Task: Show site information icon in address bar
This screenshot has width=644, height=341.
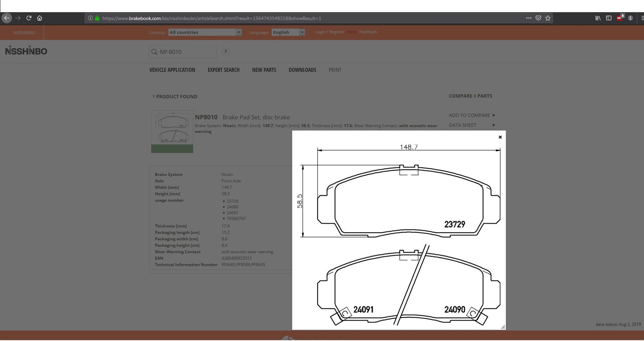Action: 90,18
